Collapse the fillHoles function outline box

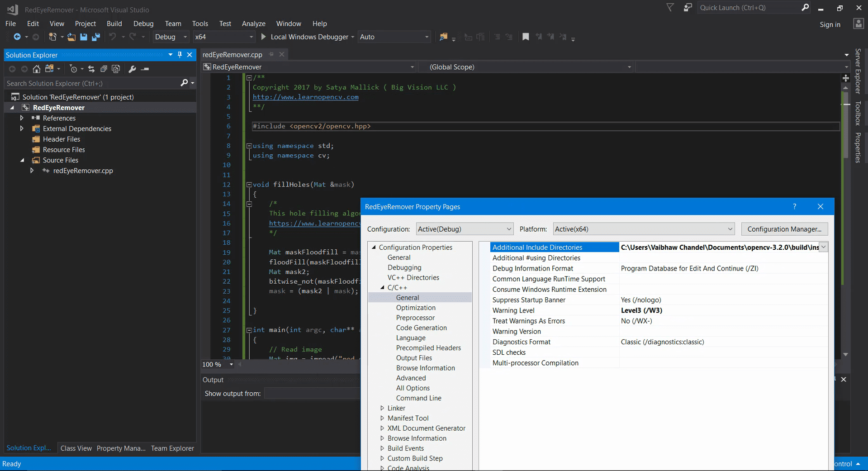coord(249,185)
